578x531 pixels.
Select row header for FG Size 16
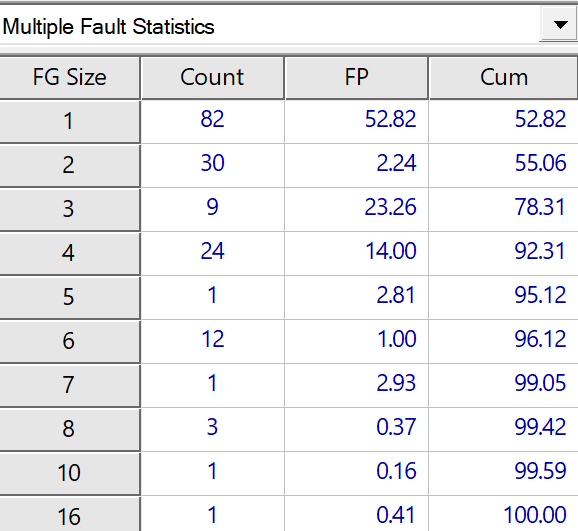(69, 514)
